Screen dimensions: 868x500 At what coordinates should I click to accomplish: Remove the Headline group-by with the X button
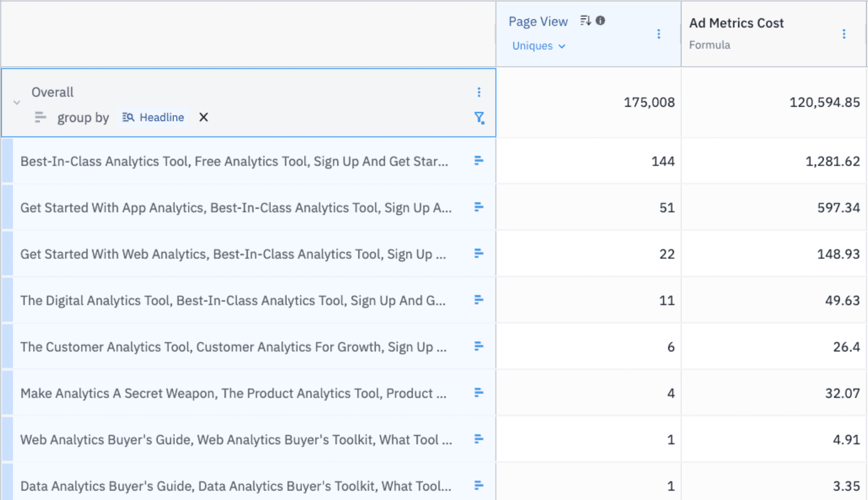click(203, 117)
